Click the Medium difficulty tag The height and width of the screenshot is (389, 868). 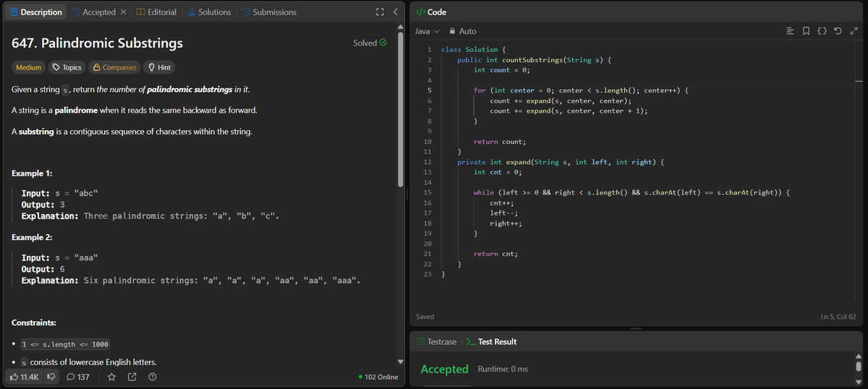29,67
